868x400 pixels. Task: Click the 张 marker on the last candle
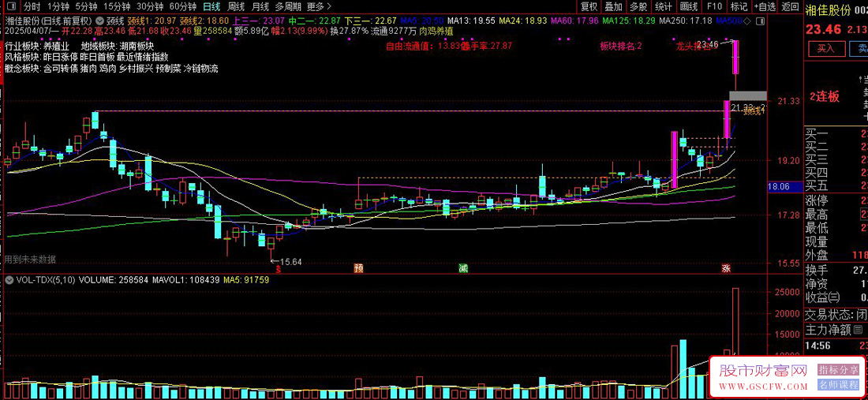point(726,268)
